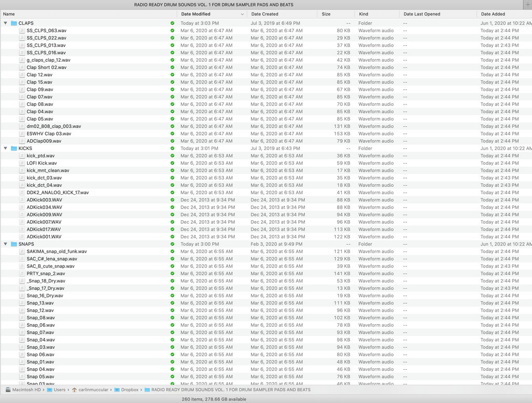This screenshot has width=532, height=403.
Task: Click Macintosh HD disk icon in path bar
Action: coord(8,389)
